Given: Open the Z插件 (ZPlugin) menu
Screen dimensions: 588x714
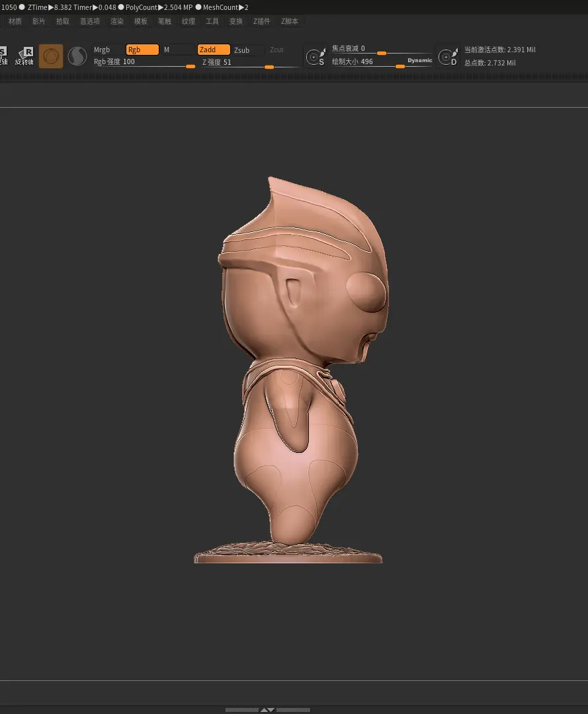Looking at the screenshot, I should coord(261,21).
